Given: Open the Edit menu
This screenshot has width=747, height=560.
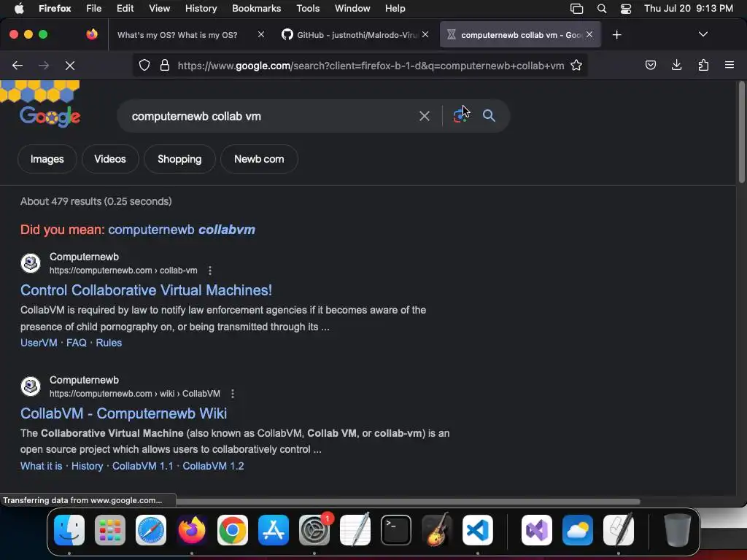Looking at the screenshot, I should (x=125, y=8).
